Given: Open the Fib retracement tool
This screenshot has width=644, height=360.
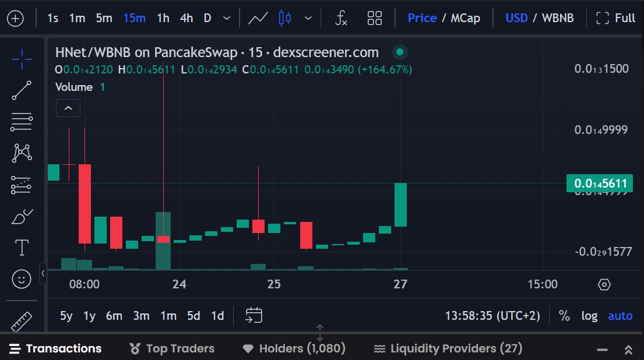Looking at the screenshot, I should coord(21,122).
